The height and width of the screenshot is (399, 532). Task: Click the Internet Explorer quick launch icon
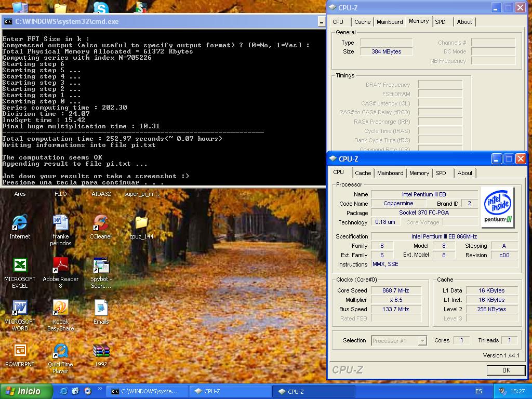pyautogui.click(x=63, y=391)
